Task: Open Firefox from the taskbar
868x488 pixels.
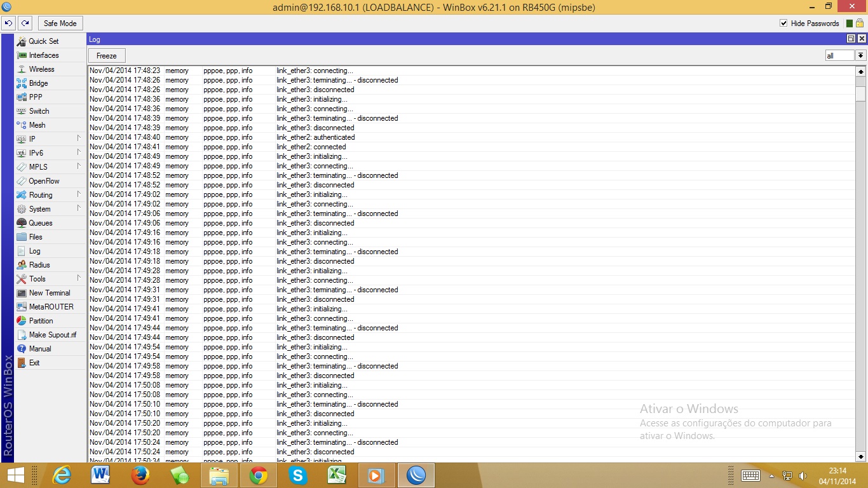Action: click(140, 475)
